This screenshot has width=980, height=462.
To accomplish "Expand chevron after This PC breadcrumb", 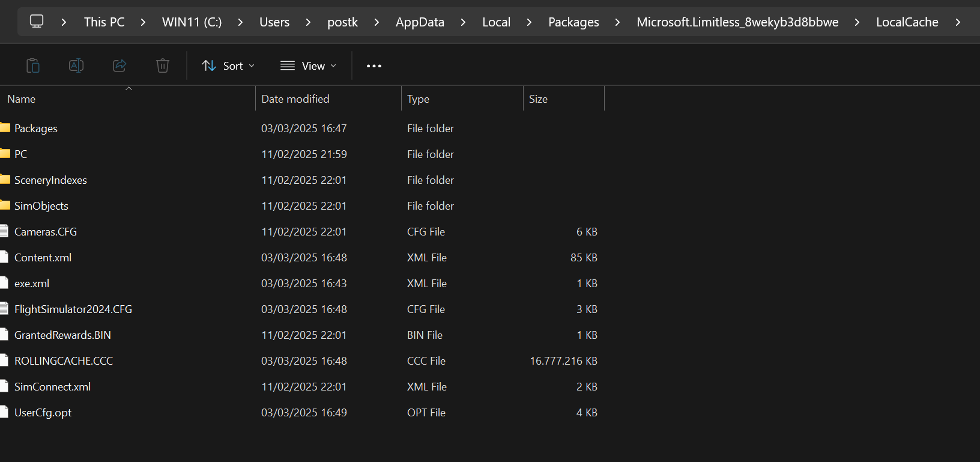I will pyautogui.click(x=143, y=22).
